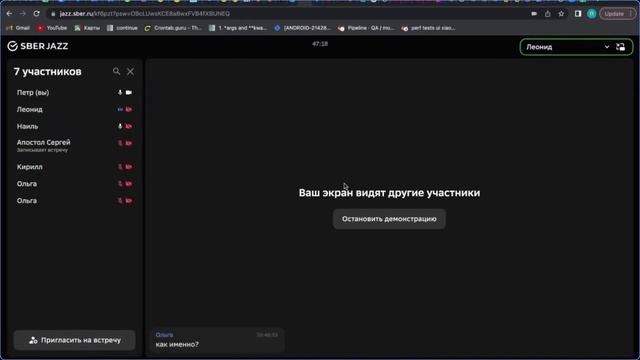
Task: Open the perf tests ui bookmark
Action: click(429, 28)
